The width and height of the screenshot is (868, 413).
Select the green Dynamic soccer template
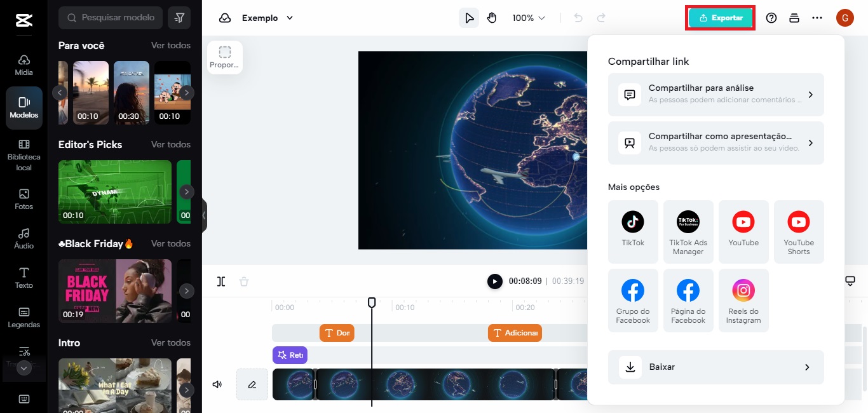coord(115,192)
